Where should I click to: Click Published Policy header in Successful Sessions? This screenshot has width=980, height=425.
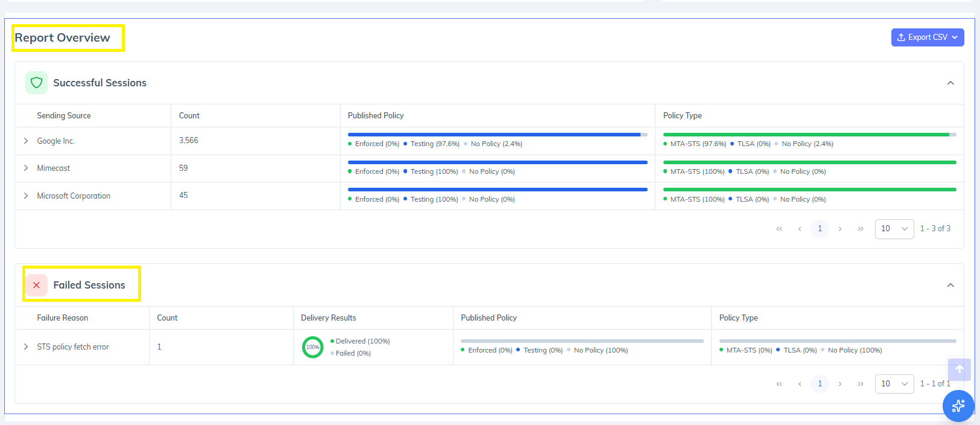[376, 116]
